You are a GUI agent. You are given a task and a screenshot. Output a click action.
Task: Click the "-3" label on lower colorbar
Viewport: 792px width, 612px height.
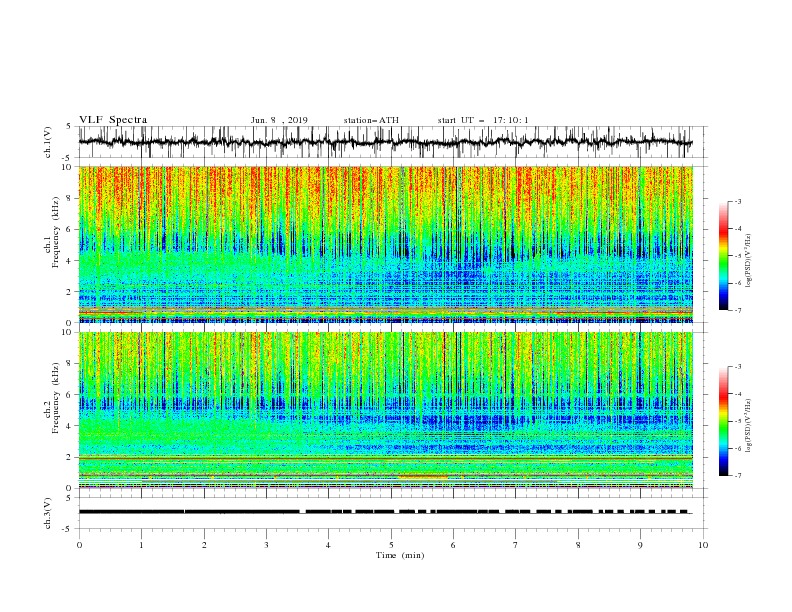738,367
